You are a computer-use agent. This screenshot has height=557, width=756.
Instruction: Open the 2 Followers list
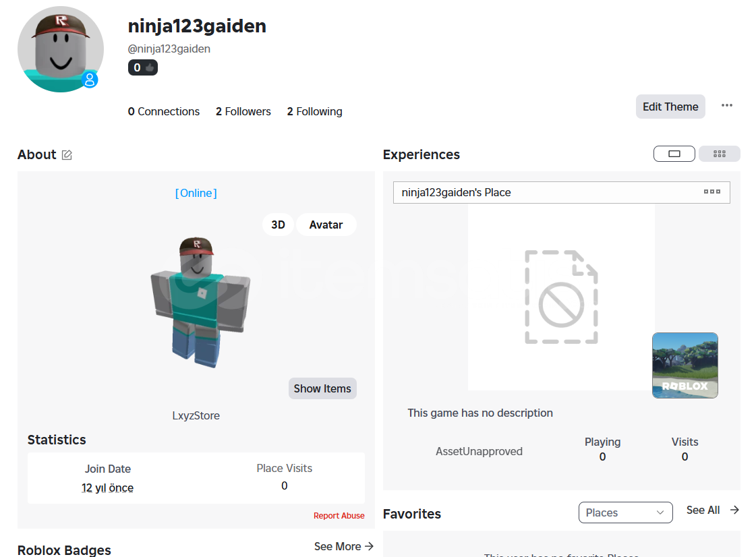[243, 111]
